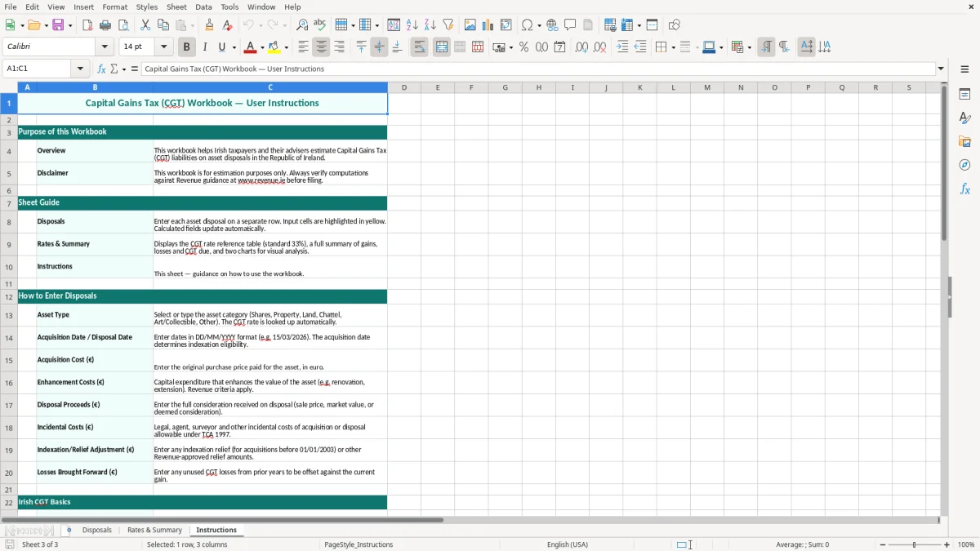Toggle Wrap Text
The height and width of the screenshot is (551, 980).
[x=419, y=47]
